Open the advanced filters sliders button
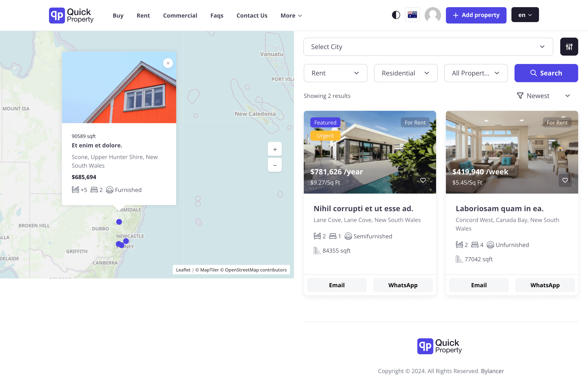Image resolution: width=588 pixels, height=388 pixels. (569, 47)
